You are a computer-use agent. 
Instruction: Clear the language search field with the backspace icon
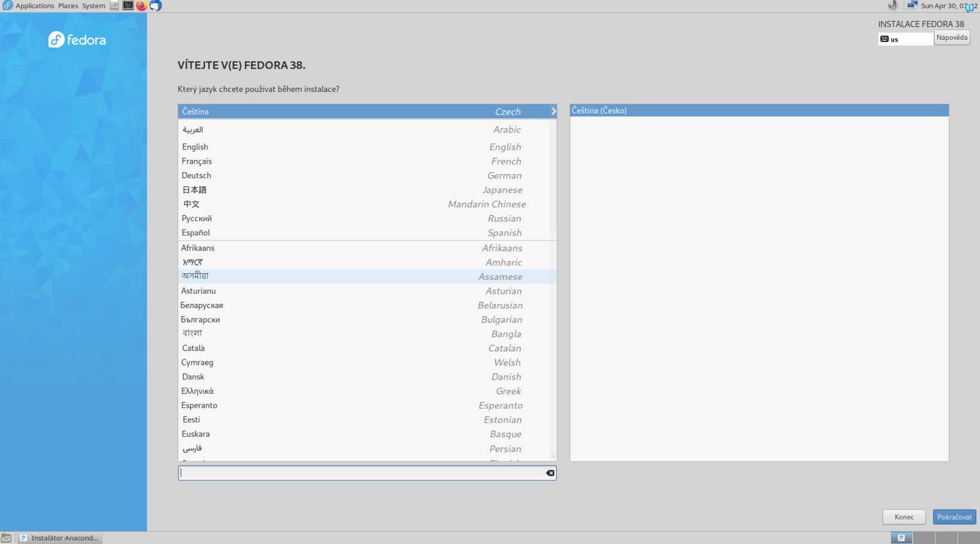pyautogui.click(x=550, y=473)
